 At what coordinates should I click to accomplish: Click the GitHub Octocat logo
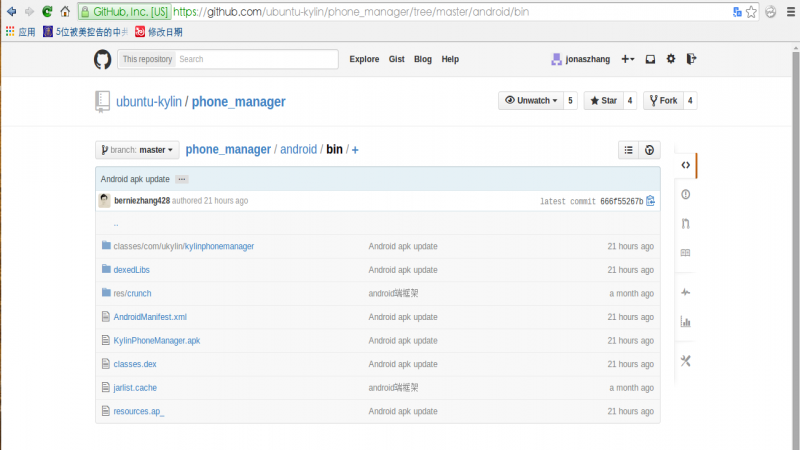click(x=103, y=59)
